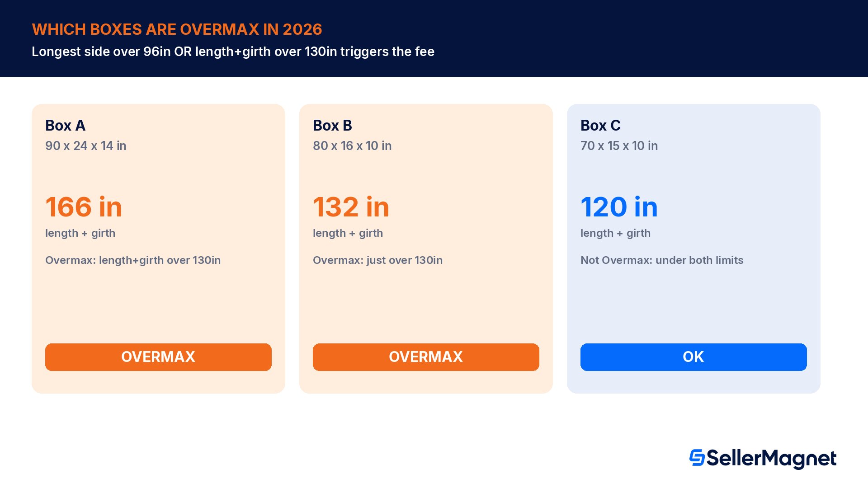
Task: Click the 'length + girth' label in Box C
Action: [615, 233]
